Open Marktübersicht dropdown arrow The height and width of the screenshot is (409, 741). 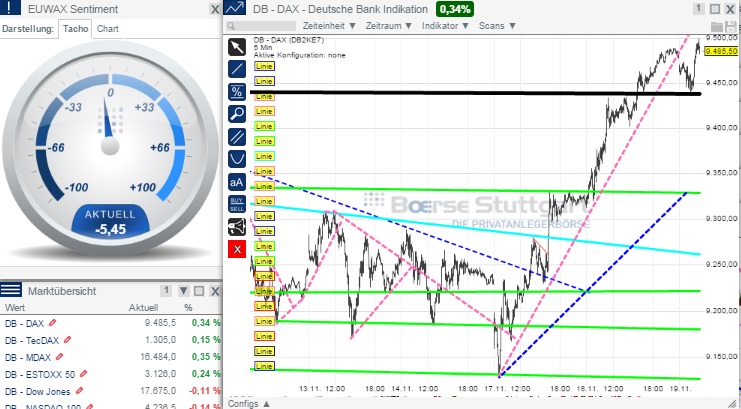[183, 291]
